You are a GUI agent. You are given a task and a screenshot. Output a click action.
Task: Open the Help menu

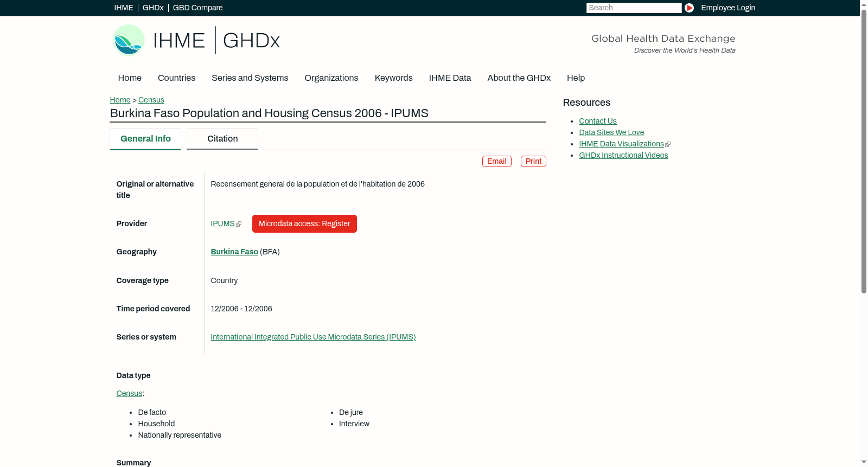576,78
